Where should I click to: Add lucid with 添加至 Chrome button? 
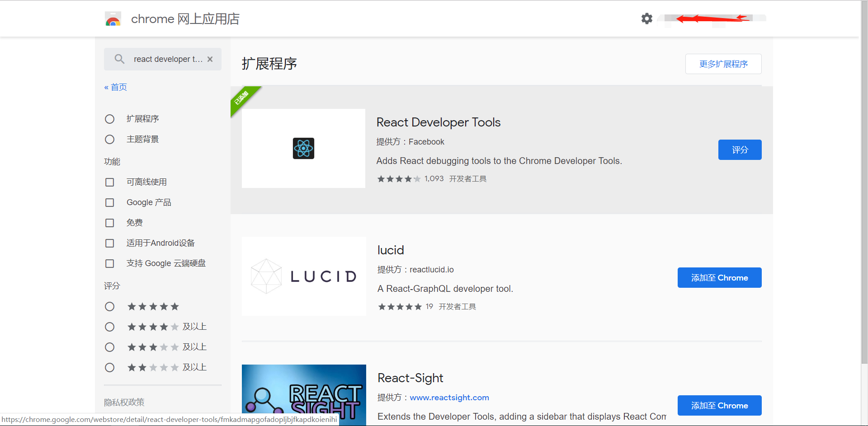point(720,277)
